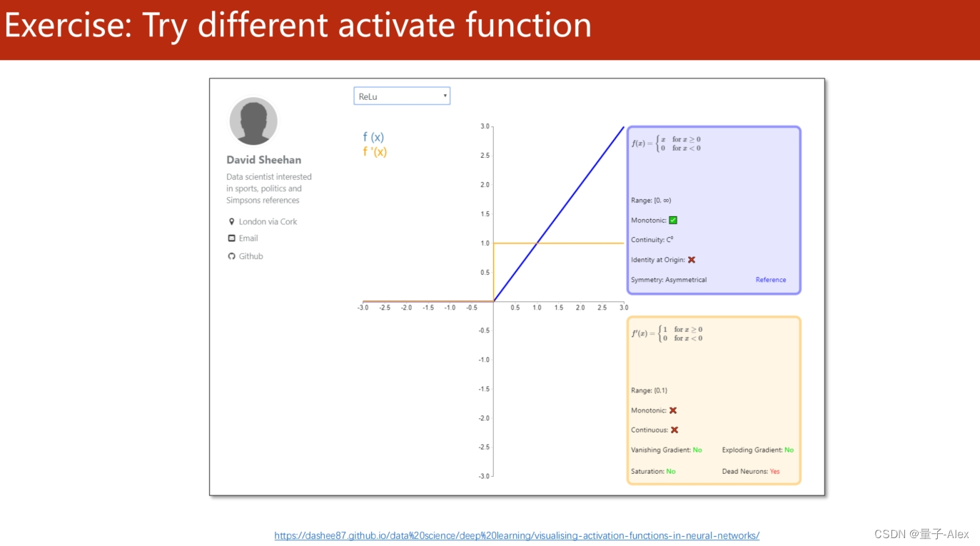The width and height of the screenshot is (980, 546).
Task: Open the Email link
Action: pos(248,238)
